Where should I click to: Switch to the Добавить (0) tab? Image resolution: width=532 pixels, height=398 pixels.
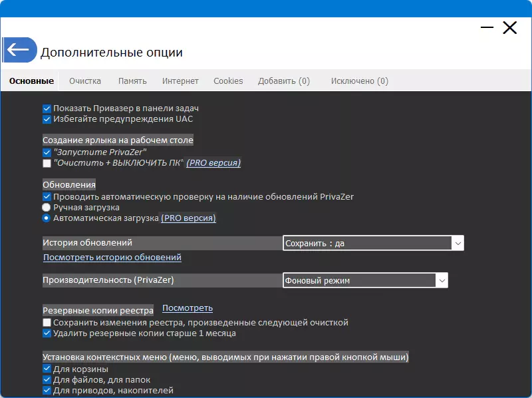tap(284, 81)
